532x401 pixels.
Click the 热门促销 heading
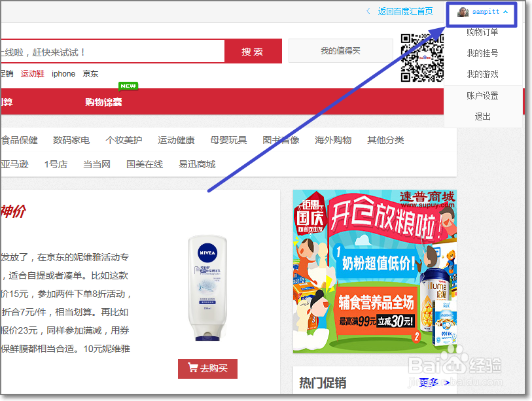pyautogui.click(x=323, y=383)
